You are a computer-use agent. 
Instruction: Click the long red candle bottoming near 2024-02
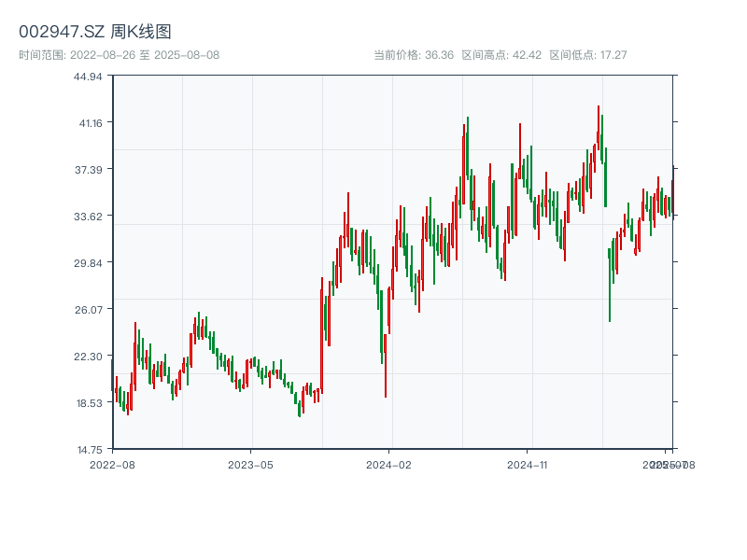point(386,366)
